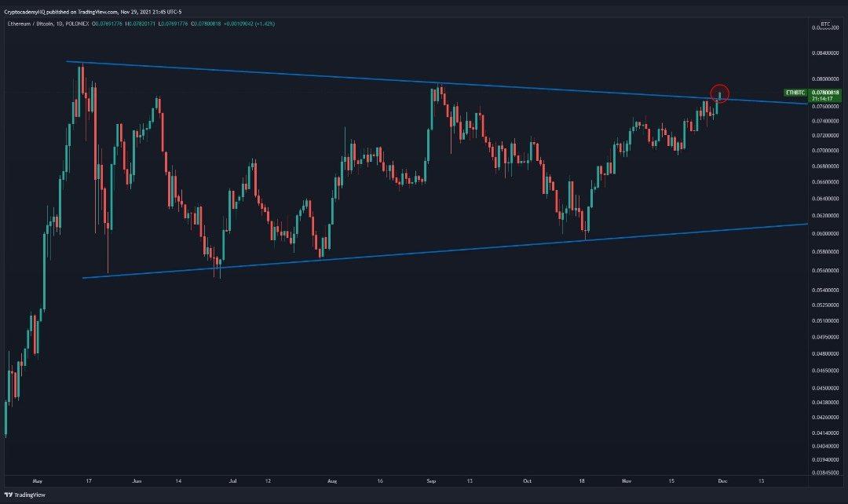
Task: Click the high price value H0.07820171
Action: coord(140,24)
